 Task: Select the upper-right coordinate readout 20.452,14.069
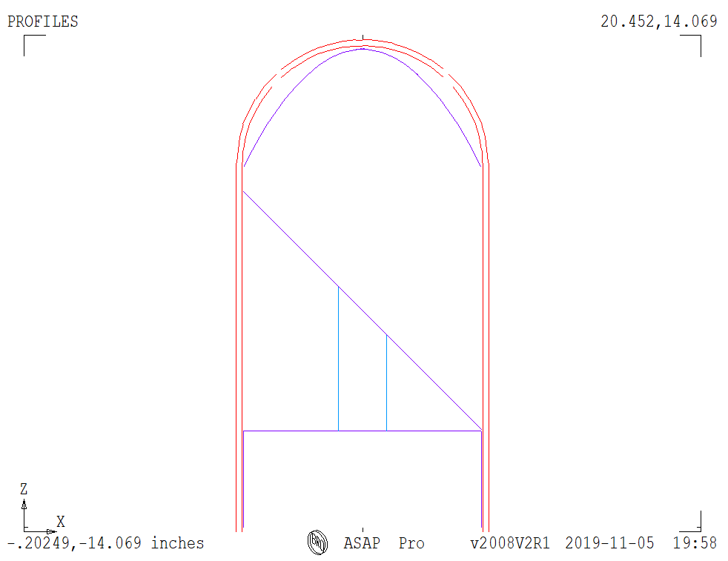[x=659, y=21]
